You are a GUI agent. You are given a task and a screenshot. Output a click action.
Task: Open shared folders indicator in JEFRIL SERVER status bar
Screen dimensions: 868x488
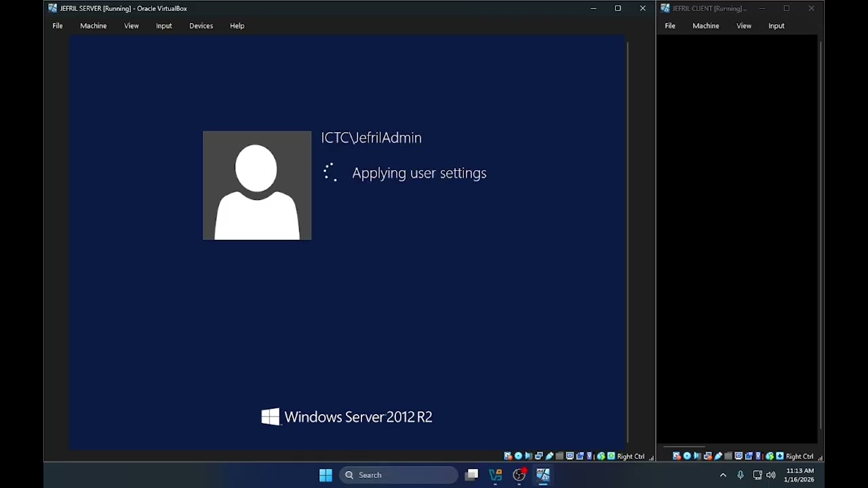(x=559, y=456)
